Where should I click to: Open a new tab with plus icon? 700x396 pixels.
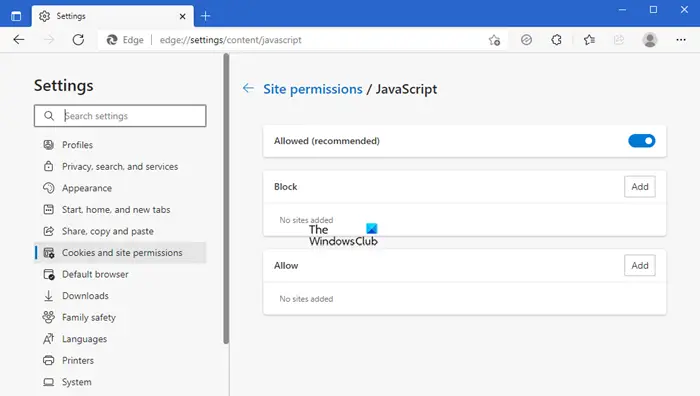[x=205, y=17]
